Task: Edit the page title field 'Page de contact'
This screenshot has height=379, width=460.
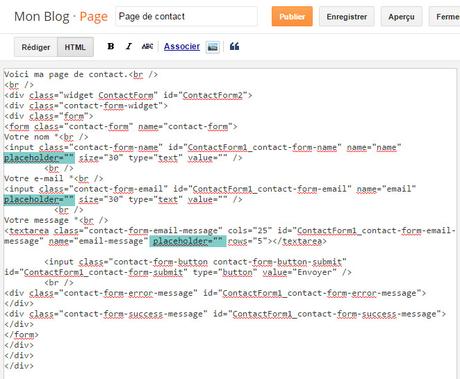Action: tap(186, 16)
